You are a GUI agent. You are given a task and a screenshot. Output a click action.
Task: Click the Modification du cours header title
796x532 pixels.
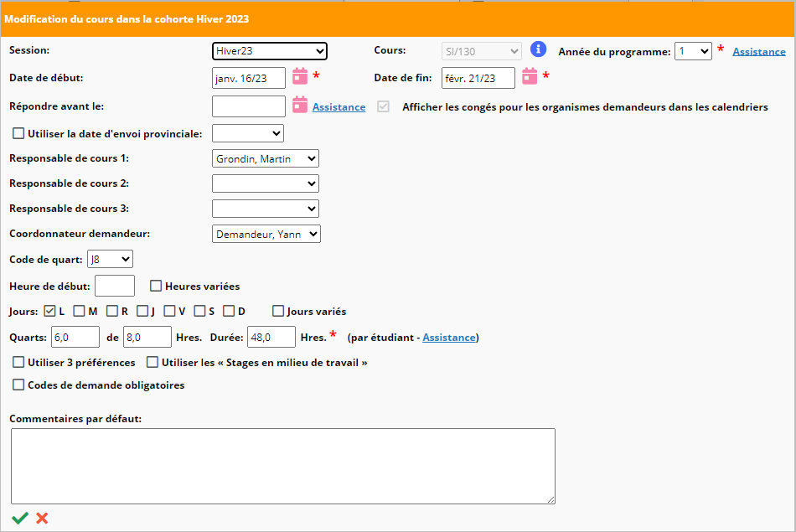(x=127, y=19)
